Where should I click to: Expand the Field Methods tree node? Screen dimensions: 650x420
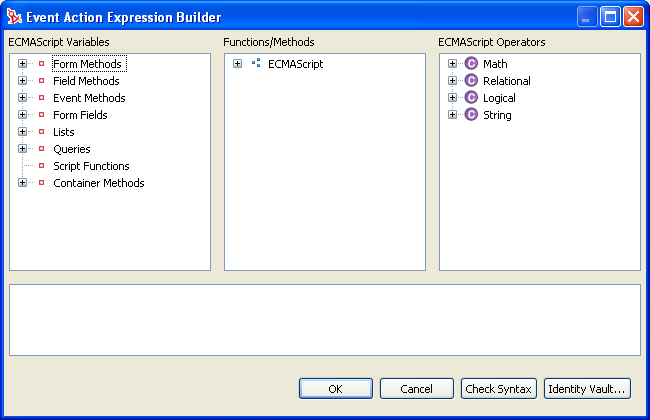tap(22, 81)
